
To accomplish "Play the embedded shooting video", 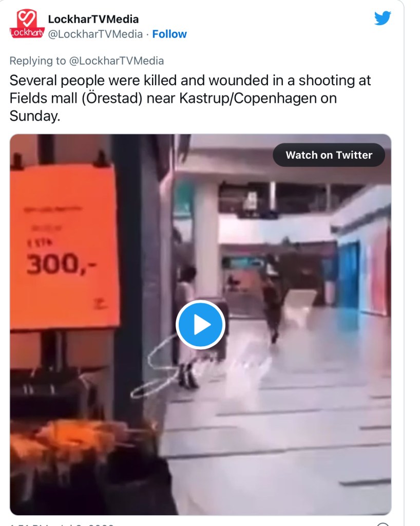I will coord(200,325).
